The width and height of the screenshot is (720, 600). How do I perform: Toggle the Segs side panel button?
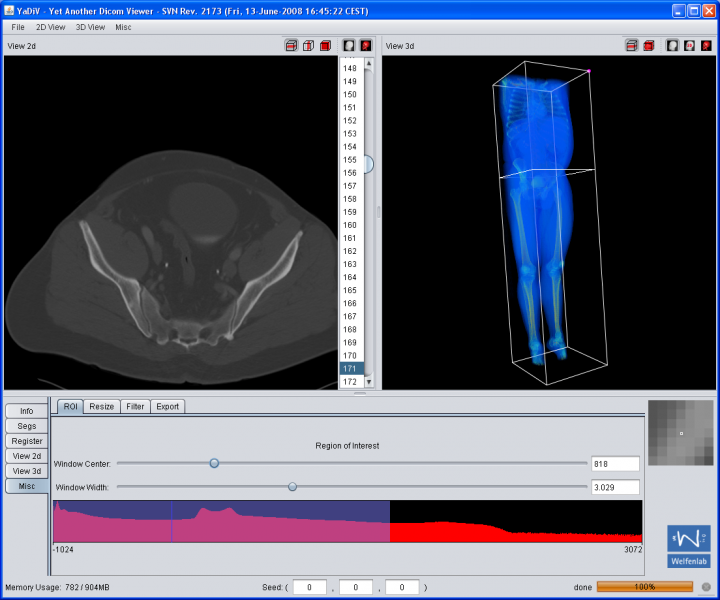point(27,426)
